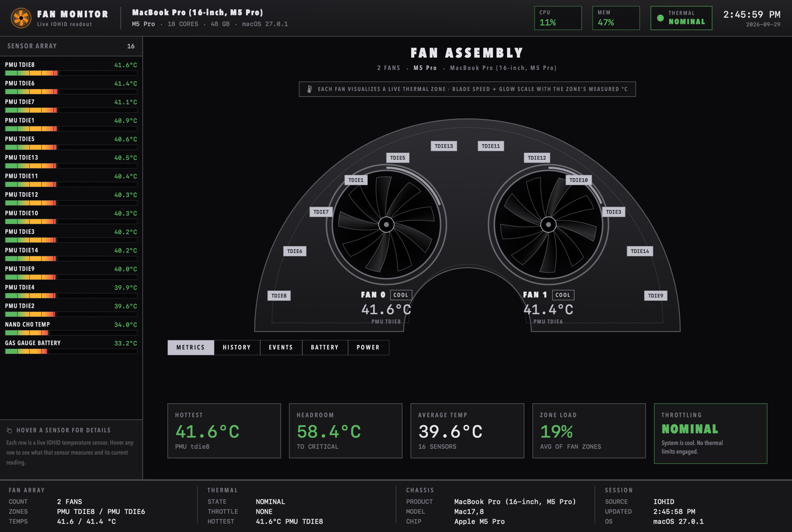Pick the TDIE12 tag on the fan arc
Image resolution: width=792 pixels, height=532 pixels.
click(x=537, y=158)
